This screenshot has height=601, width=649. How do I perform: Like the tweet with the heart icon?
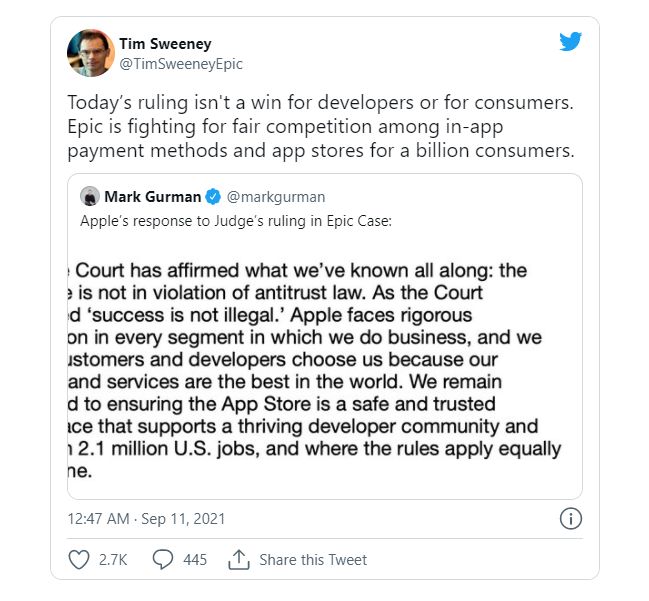coord(79,560)
